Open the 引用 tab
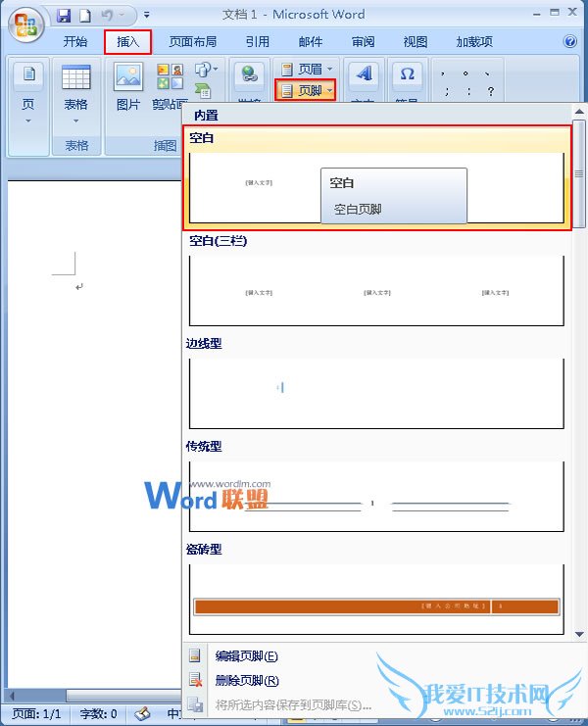The image size is (588, 726). click(x=258, y=42)
